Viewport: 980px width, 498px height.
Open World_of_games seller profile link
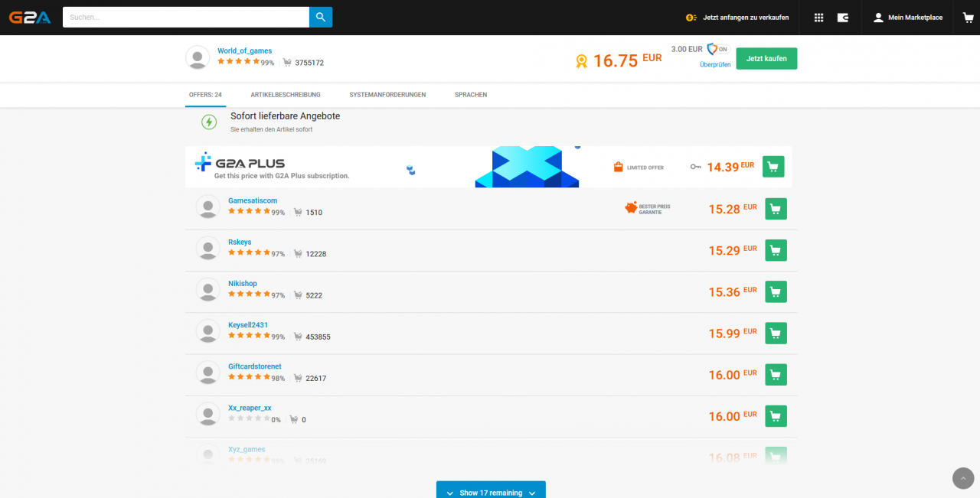point(244,51)
